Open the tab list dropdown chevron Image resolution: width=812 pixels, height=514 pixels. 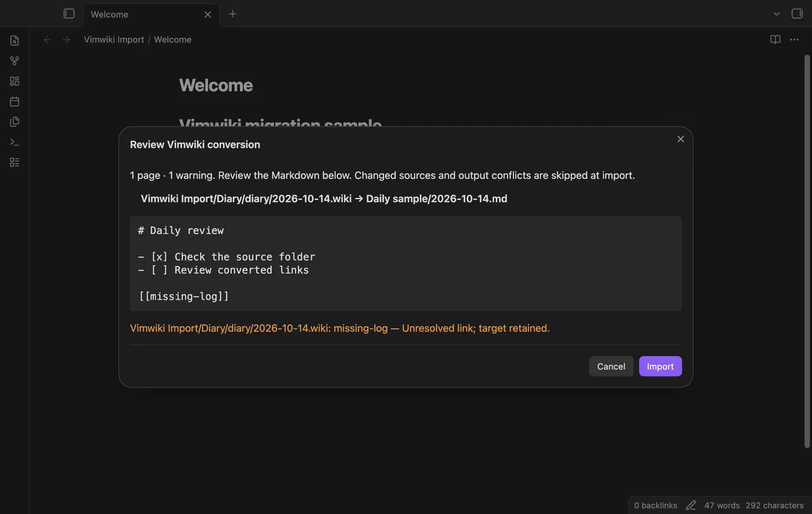point(777,14)
